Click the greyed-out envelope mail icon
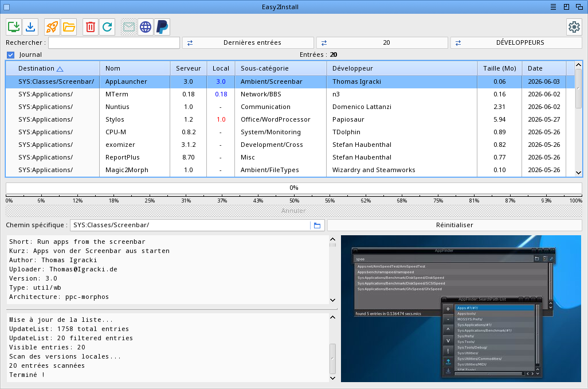Image resolution: width=588 pixels, height=389 pixels. 128,27
